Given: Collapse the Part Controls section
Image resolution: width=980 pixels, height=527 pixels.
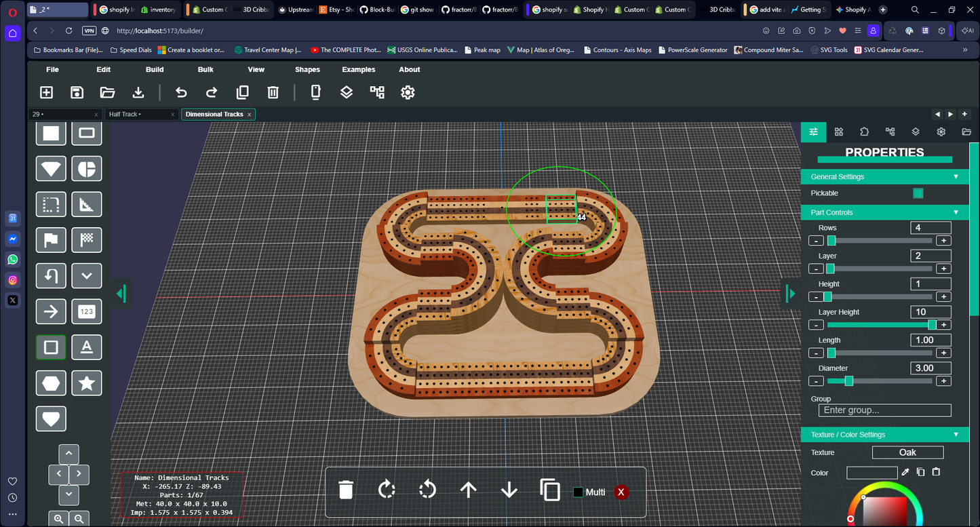Looking at the screenshot, I should click(956, 212).
